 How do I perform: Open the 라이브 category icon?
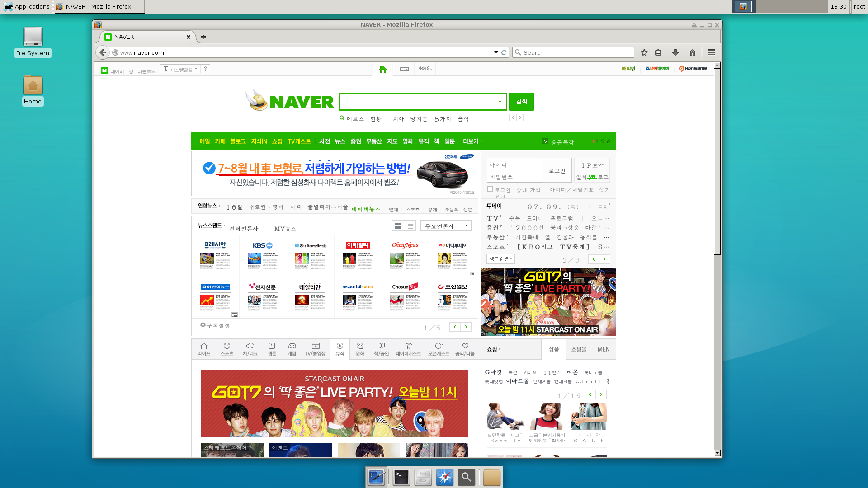tap(204, 349)
